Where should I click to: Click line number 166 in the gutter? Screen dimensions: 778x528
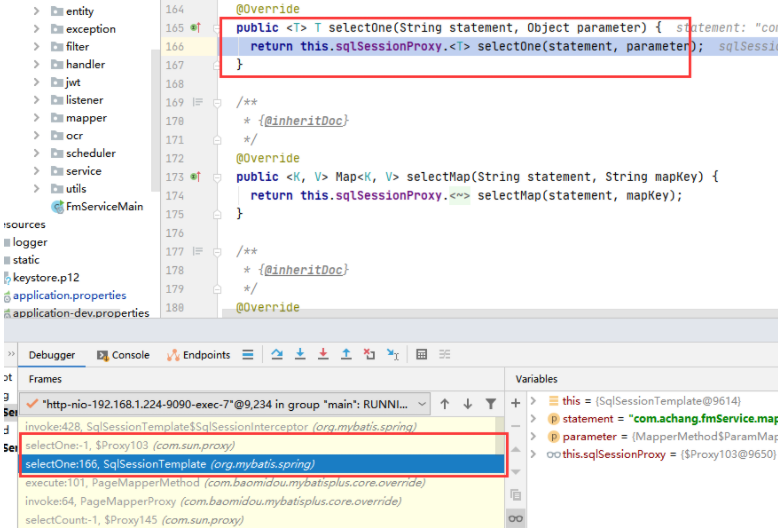[175, 47]
